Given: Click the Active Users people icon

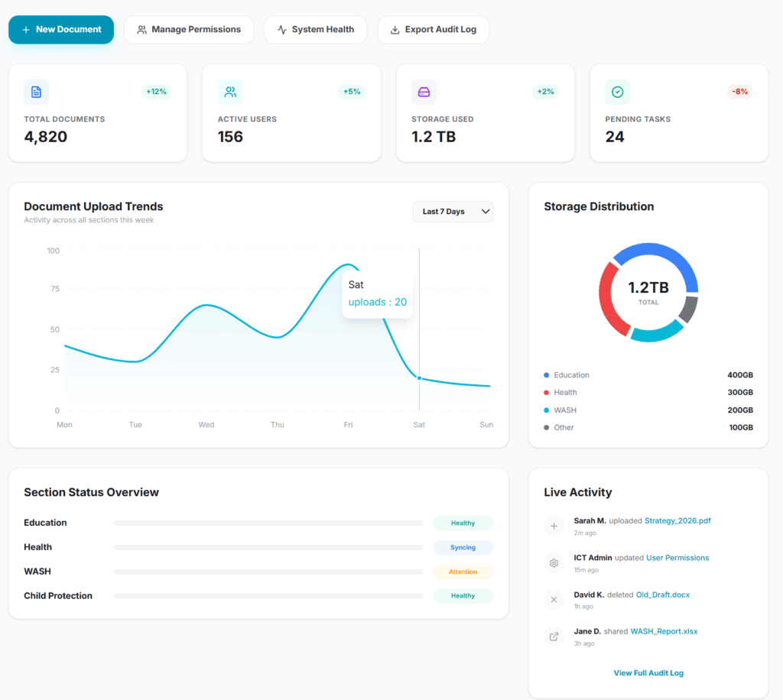Looking at the screenshot, I should (x=230, y=92).
